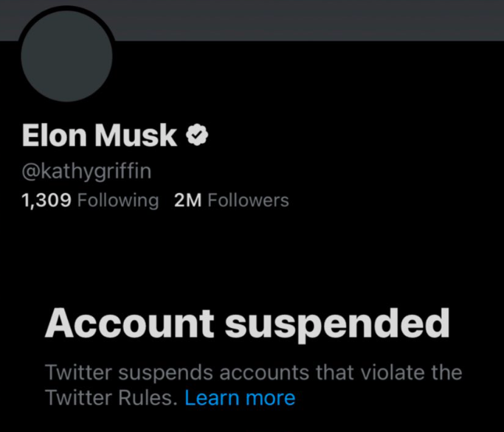Click the "Account suspended" heading
This screenshot has width=504, height=432.
point(247,324)
